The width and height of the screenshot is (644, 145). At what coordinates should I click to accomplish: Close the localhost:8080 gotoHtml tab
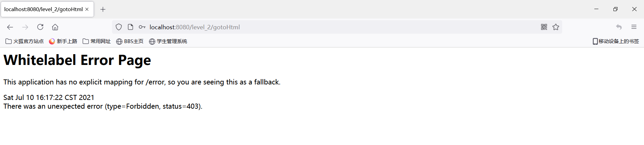[x=87, y=9]
